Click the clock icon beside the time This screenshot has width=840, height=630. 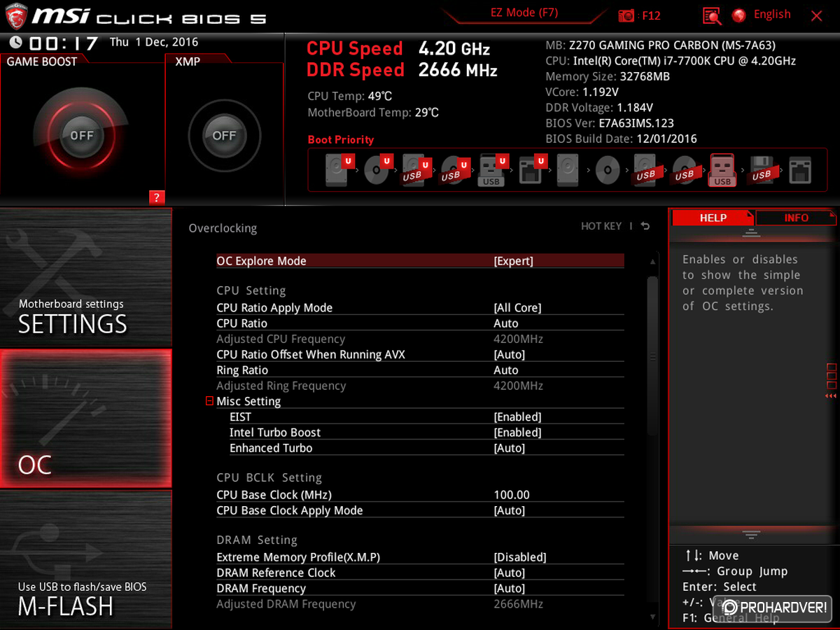coord(15,43)
